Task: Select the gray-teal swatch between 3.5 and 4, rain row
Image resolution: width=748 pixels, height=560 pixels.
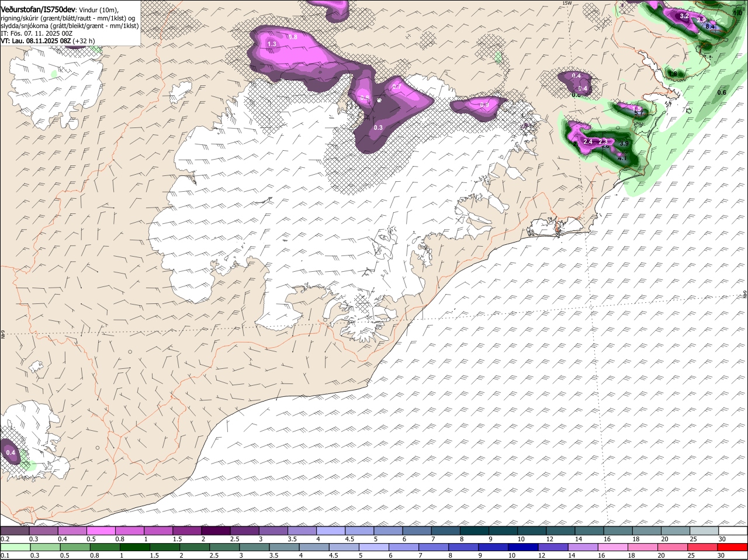Action: (x=285, y=547)
